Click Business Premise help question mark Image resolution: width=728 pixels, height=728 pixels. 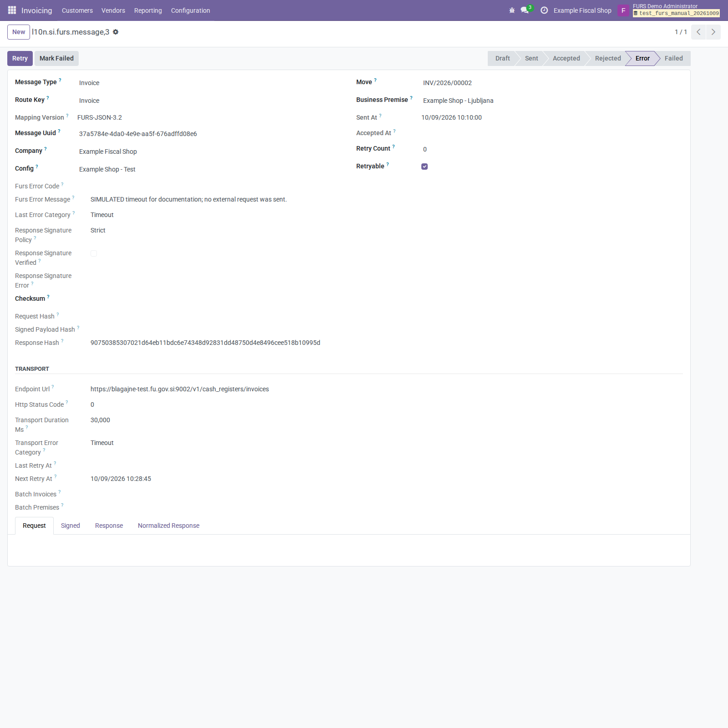(x=411, y=98)
